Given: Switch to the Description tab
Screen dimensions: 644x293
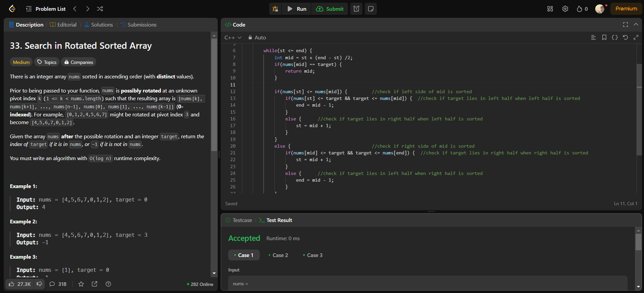Looking at the screenshot, I should click(27, 25).
